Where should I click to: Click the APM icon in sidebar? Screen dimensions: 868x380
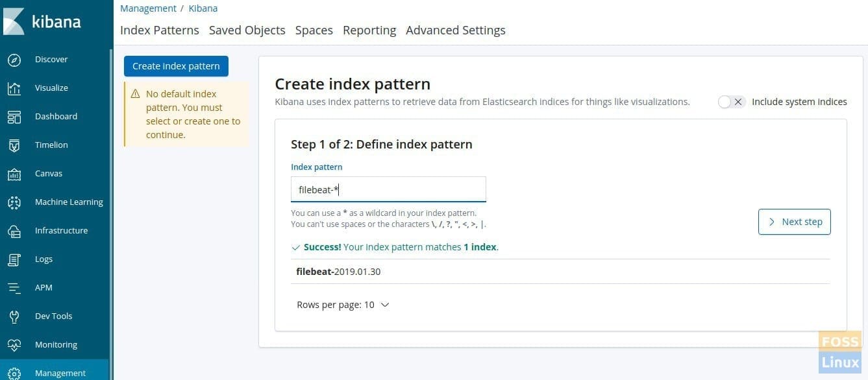[x=14, y=288]
